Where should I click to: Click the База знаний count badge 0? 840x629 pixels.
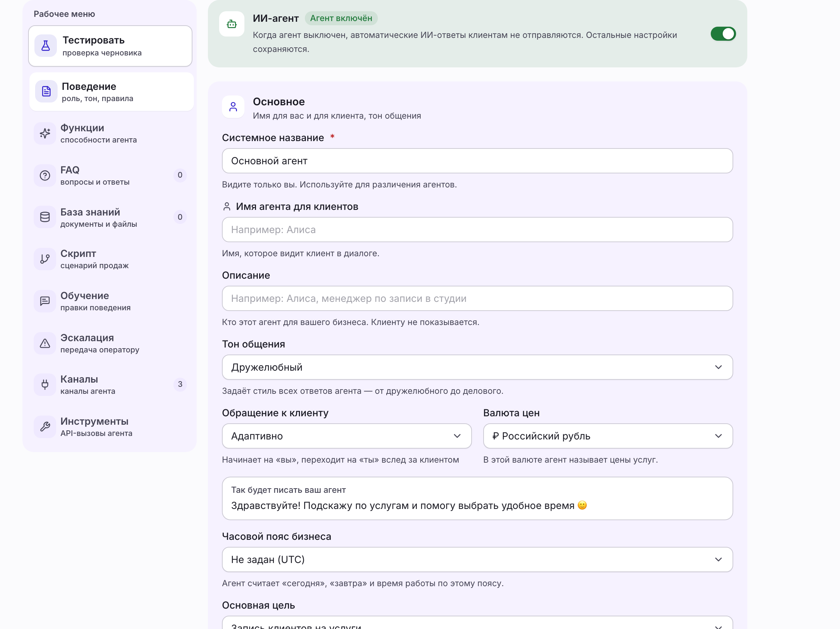tap(180, 217)
